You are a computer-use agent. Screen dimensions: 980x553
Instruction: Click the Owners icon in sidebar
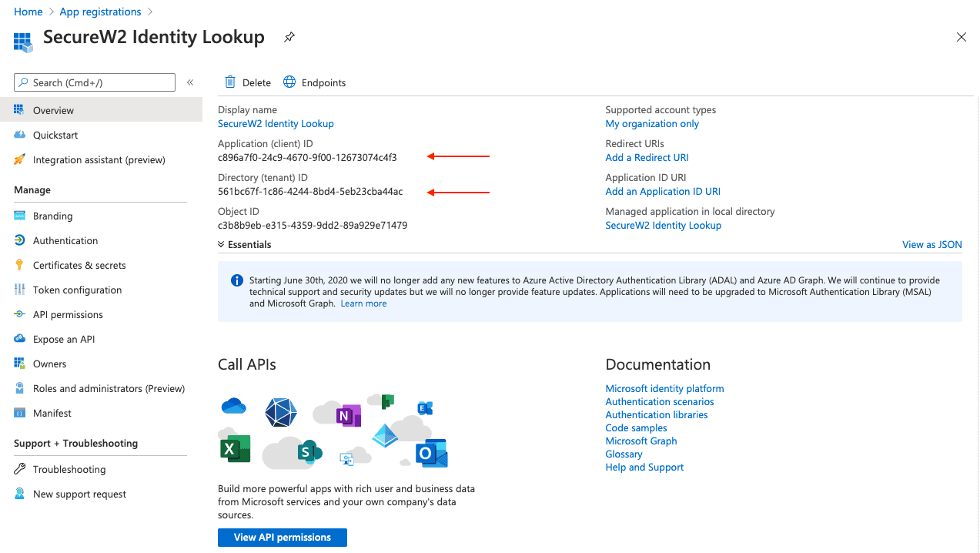point(19,364)
